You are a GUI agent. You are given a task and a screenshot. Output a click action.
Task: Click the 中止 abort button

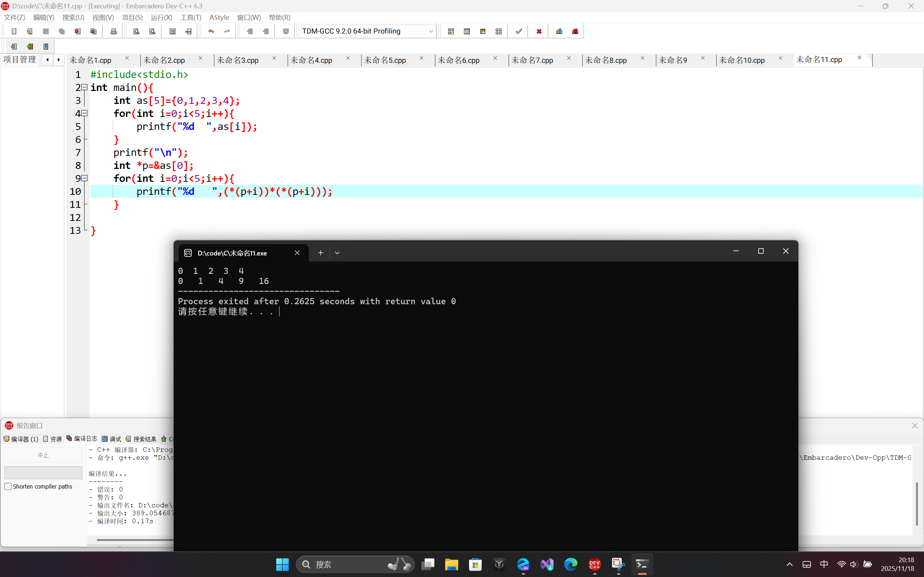pyautogui.click(x=43, y=455)
